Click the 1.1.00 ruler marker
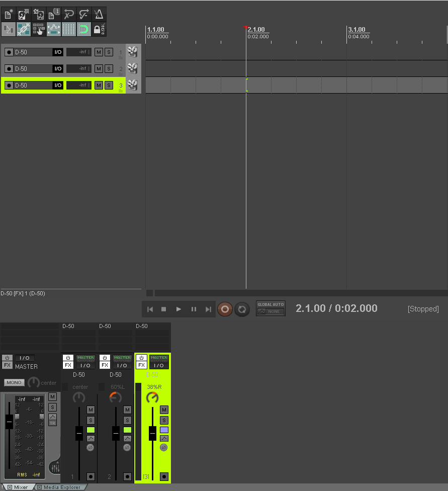 155,30
